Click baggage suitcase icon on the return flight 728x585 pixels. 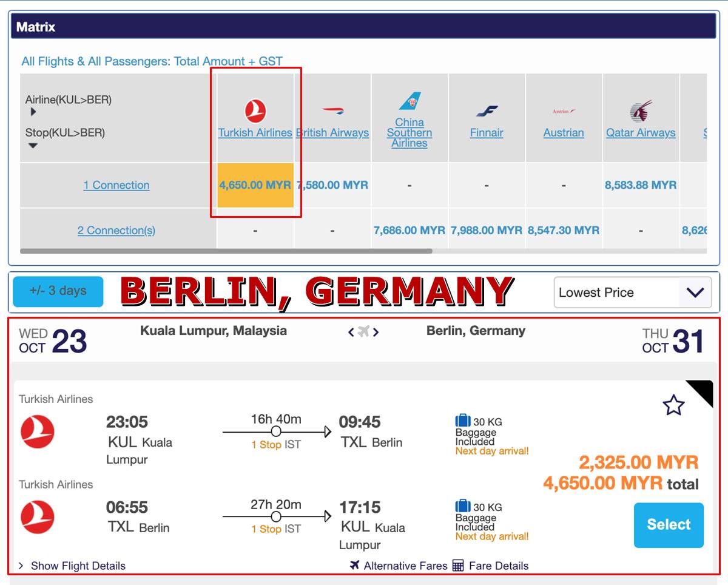pos(463,506)
